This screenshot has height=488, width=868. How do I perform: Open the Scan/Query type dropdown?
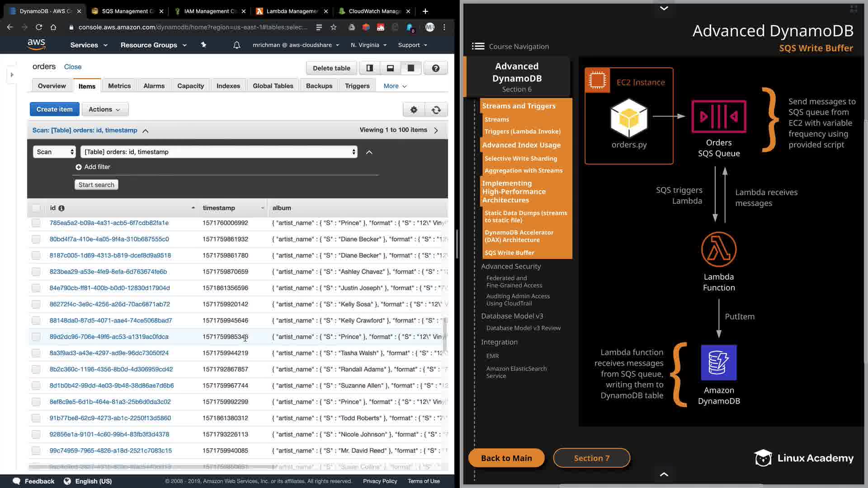54,152
